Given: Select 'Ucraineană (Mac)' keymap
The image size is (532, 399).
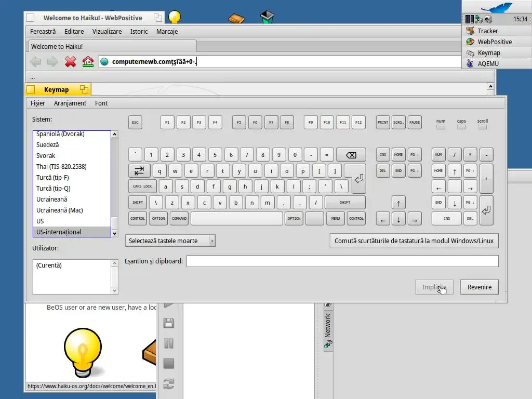Looking at the screenshot, I should tap(72, 210).
